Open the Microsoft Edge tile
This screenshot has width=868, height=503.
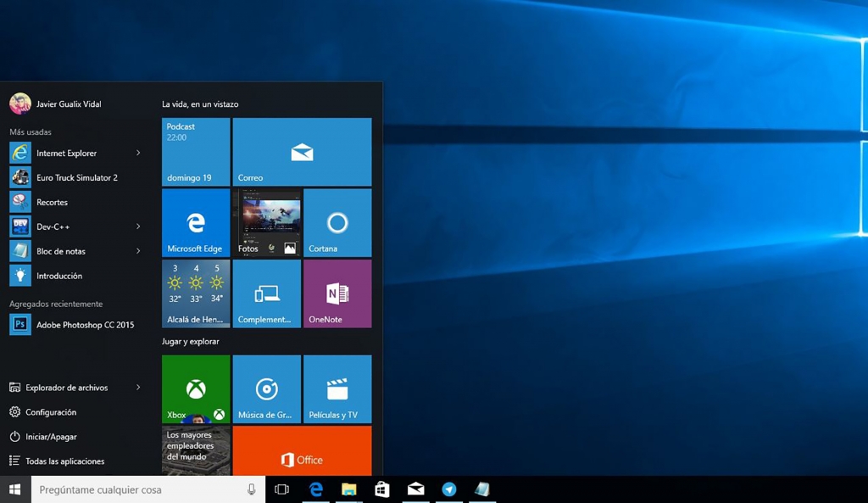point(196,223)
